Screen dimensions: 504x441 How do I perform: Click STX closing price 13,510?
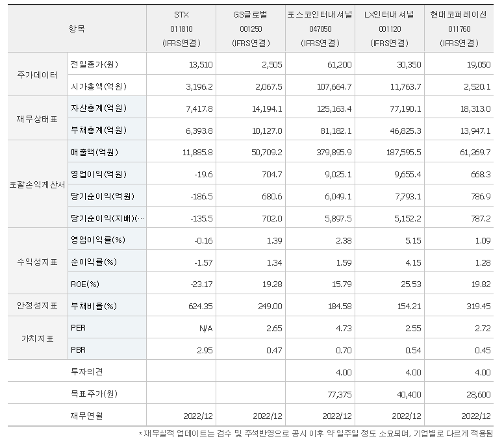[201, 64]
